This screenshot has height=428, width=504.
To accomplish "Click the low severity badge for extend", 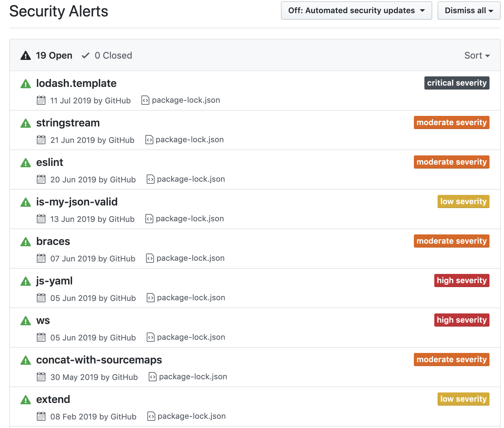I will coord(463,399).
